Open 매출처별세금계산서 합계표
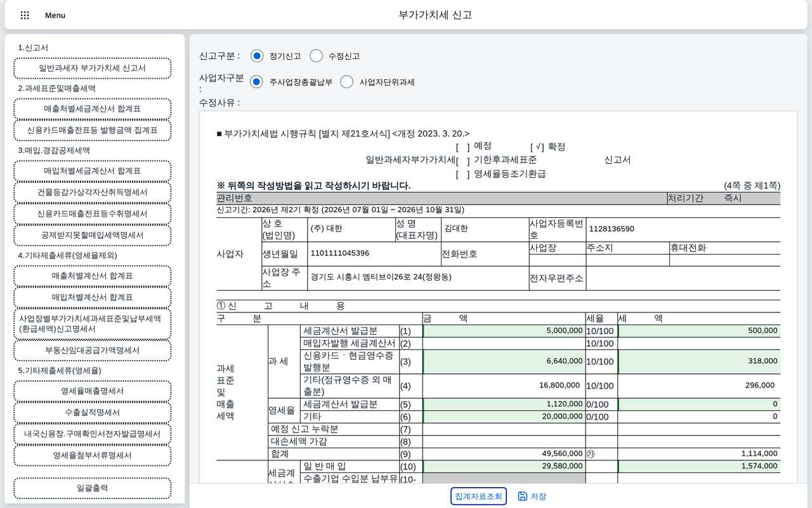Screen dimensions: 812x508 coord(92,109)
